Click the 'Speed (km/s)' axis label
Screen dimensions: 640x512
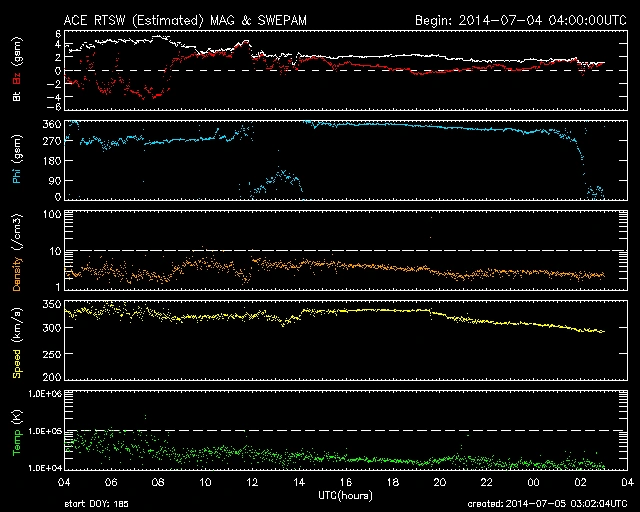(x=17, y=343)
